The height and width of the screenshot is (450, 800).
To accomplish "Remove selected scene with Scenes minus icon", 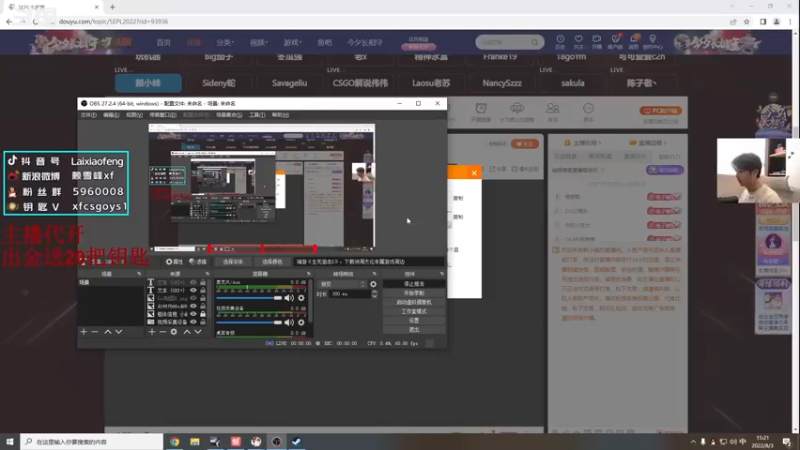I will [x=94, y=332].
